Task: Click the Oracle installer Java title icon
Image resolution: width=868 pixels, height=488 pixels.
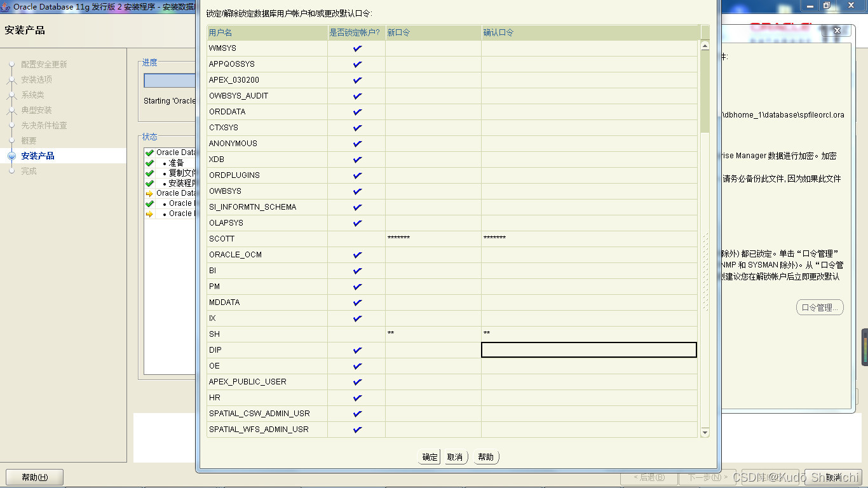Action: coord(6,6)
